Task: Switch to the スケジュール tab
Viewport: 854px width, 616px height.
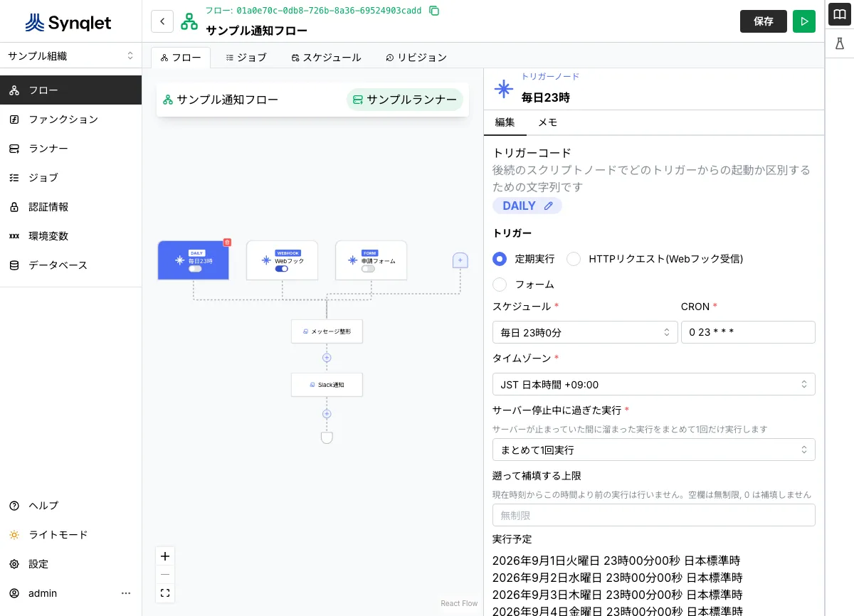Action: (x=326, y=58)
